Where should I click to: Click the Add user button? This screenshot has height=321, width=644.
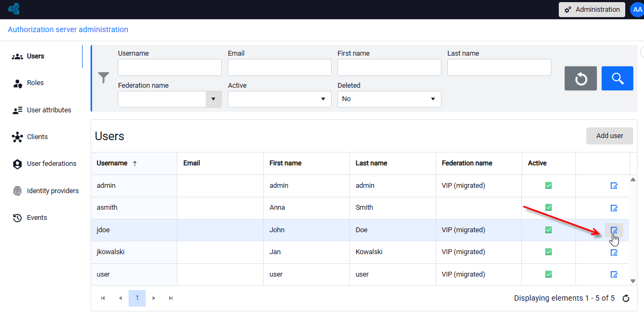pyautogui.click(x=610, y=136)
